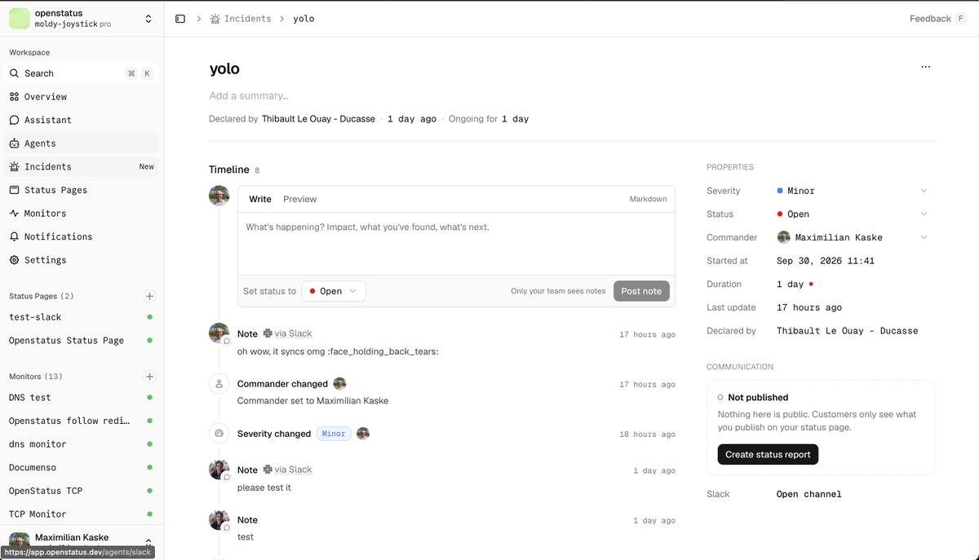Click the Settings gear icon
The image size is (979, 560).
pyautogui.click(x=14, y=260)
